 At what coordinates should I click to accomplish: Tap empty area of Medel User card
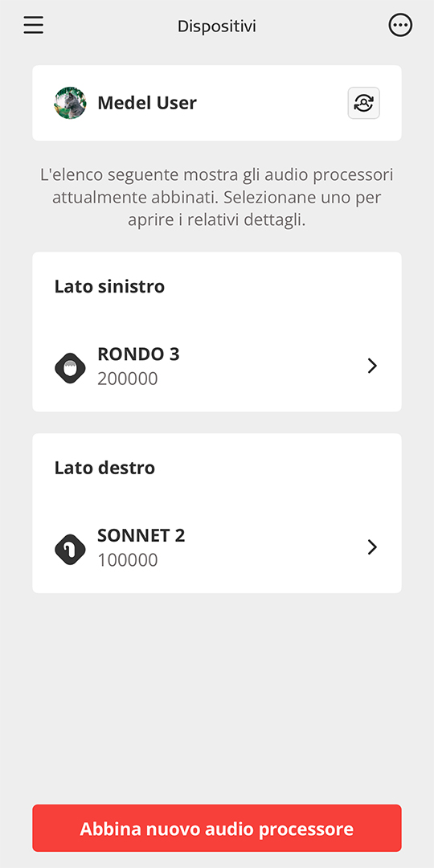(x=272, y=103)
